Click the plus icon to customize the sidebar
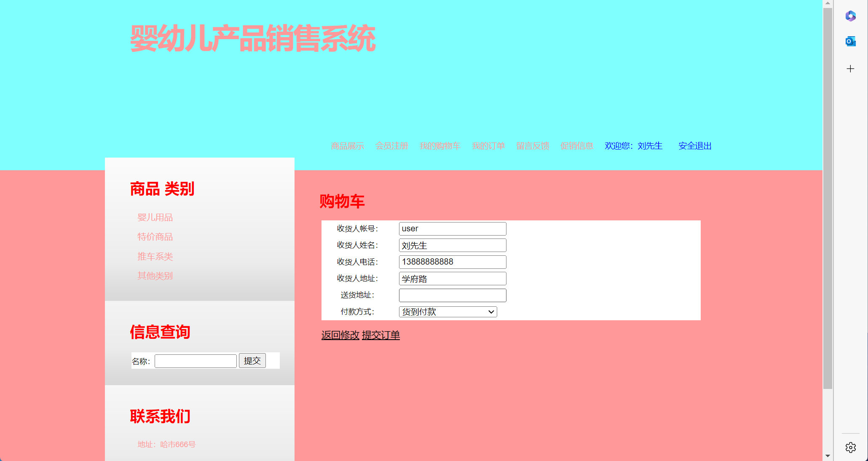This screenshot has width=868, height=461. point(850,69)
